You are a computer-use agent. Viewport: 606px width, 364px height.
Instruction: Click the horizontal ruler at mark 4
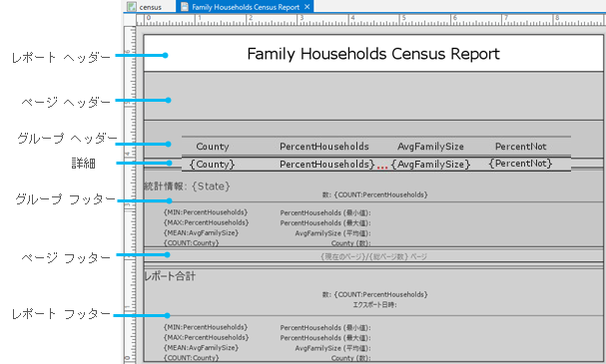(x=351, y=19)
